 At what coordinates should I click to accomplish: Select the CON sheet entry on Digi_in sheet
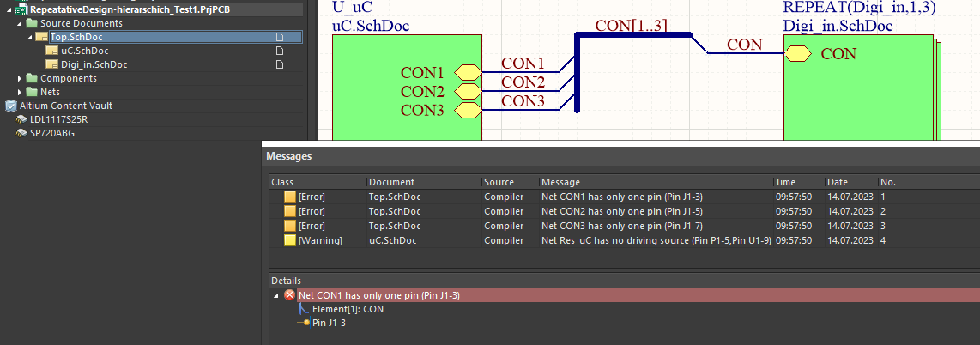797,54
